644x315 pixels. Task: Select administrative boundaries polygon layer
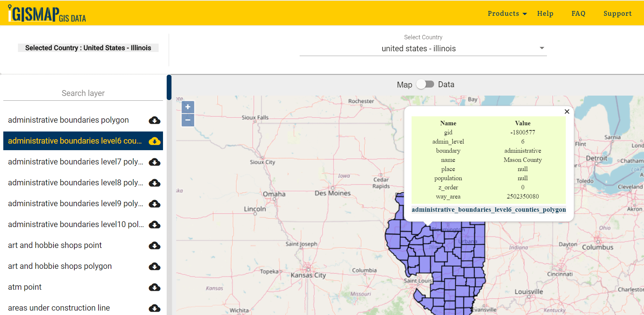coord(69,120)
